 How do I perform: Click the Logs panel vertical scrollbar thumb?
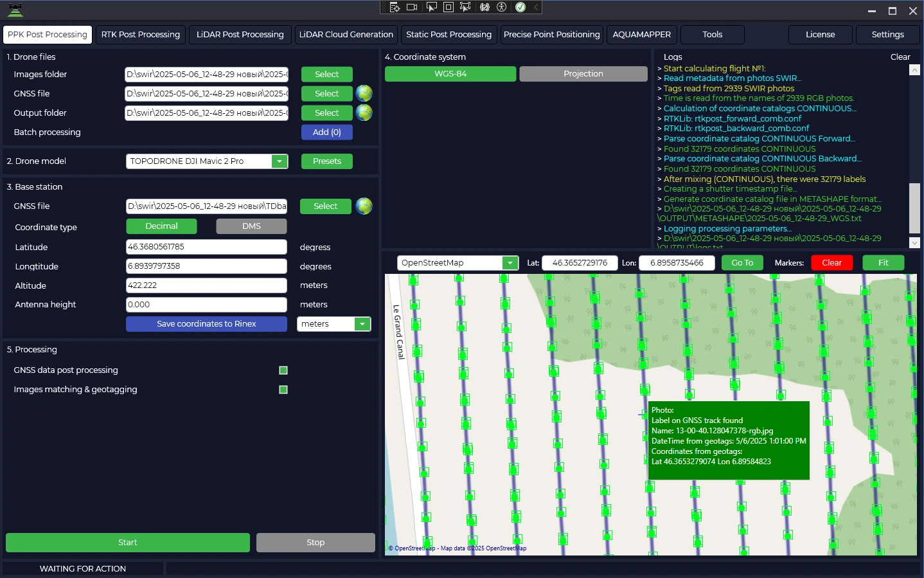point(914,208)
